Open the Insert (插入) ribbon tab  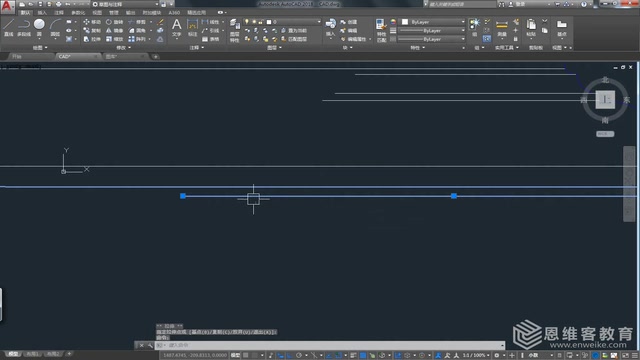pos(42,13)
